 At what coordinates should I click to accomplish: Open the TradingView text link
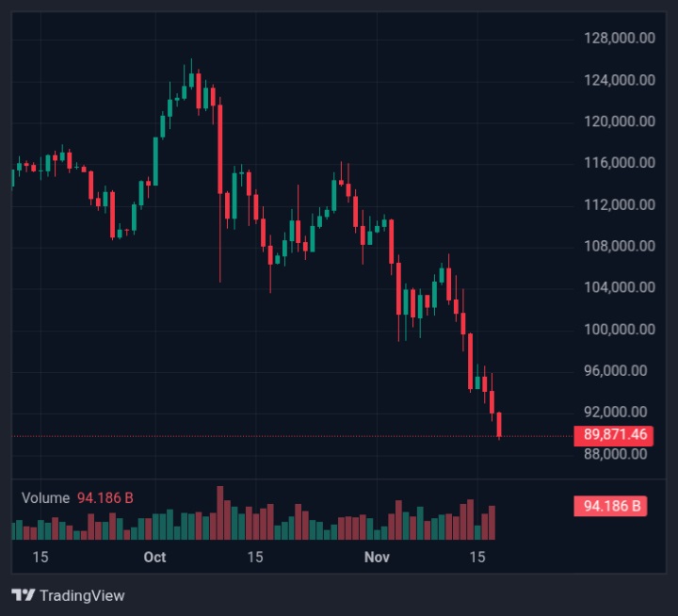point(81,595)
